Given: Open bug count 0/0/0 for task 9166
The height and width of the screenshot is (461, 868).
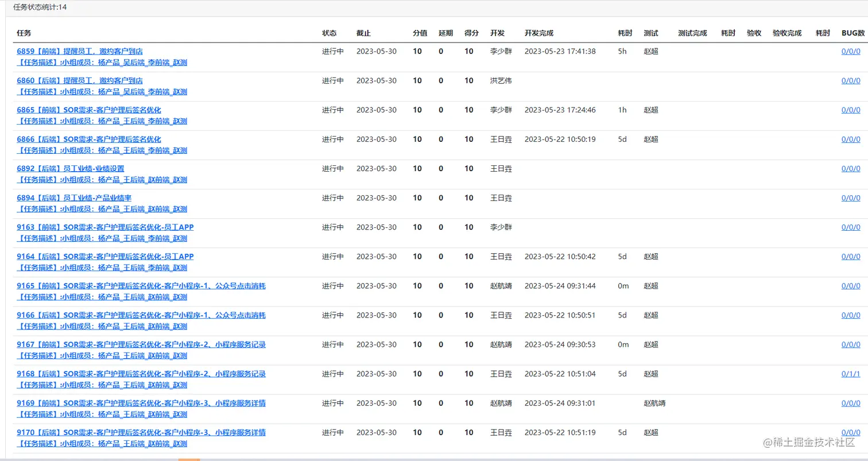Looking at the screenshot, I should click(851, 316).
